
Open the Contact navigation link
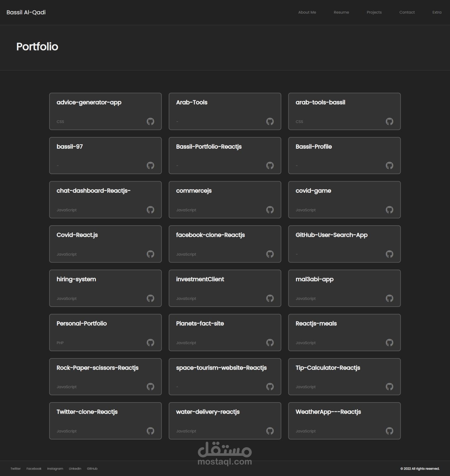407,12
